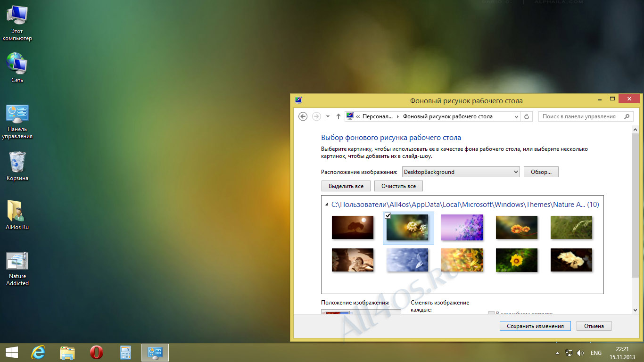
Task: Click the Выделить все button
Action: point(346,186)
